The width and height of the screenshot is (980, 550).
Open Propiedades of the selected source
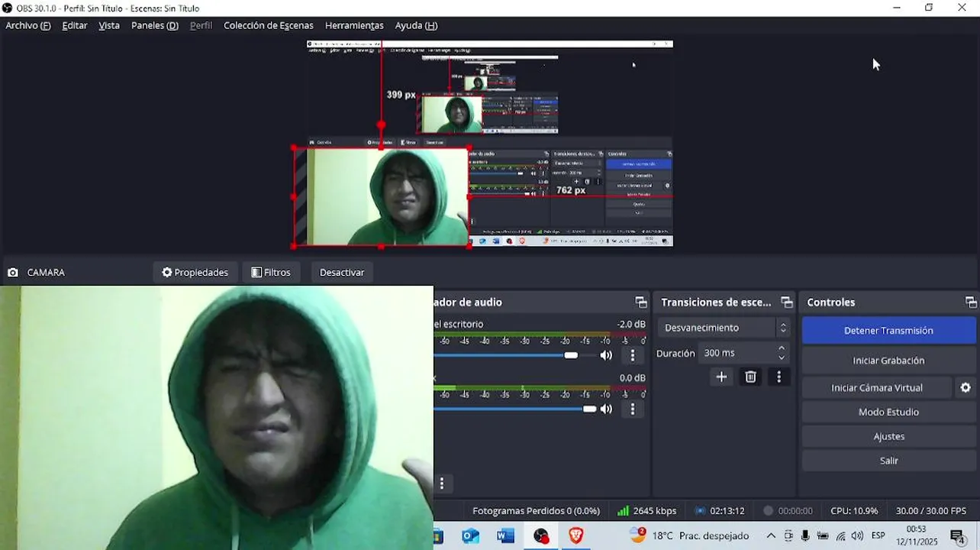coord(195,272)
